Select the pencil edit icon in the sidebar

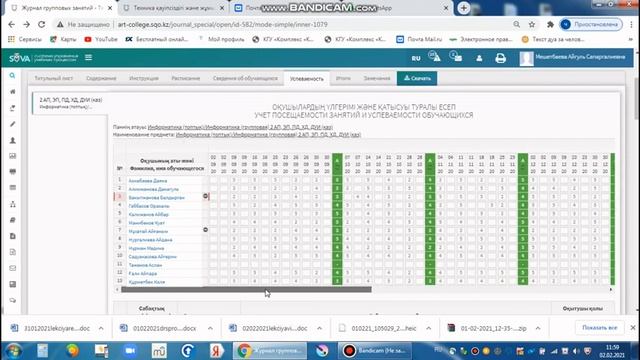(13, 124)
